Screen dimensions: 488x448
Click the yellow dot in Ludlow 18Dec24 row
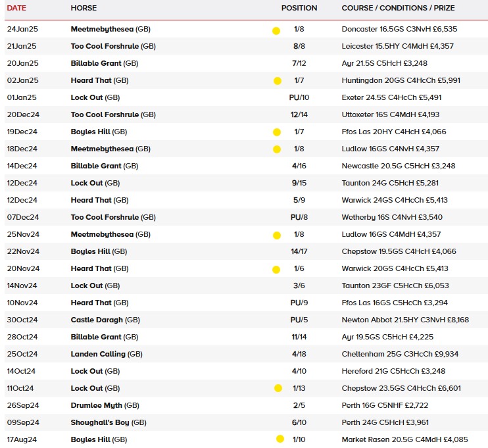[x=277, y=149]
